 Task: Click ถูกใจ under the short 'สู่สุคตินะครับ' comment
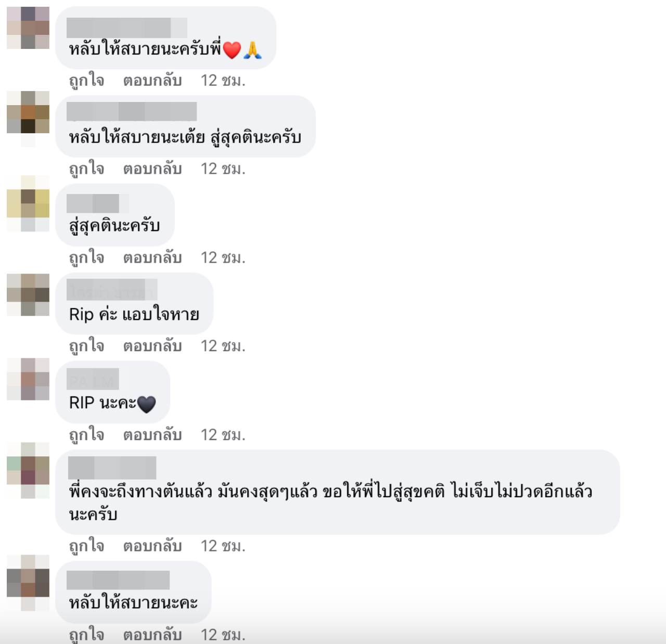86,258
